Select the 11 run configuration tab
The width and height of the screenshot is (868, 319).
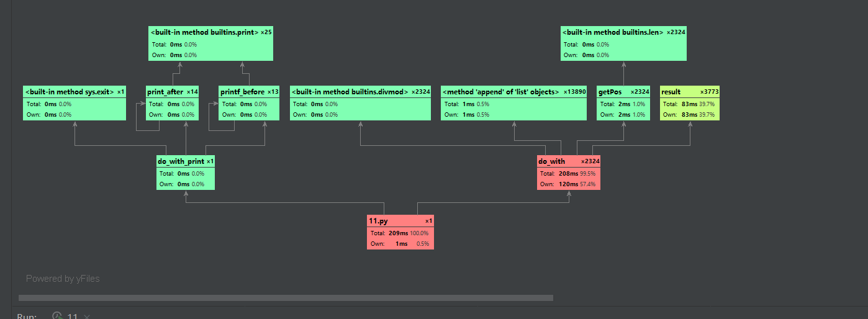[72, 317]
